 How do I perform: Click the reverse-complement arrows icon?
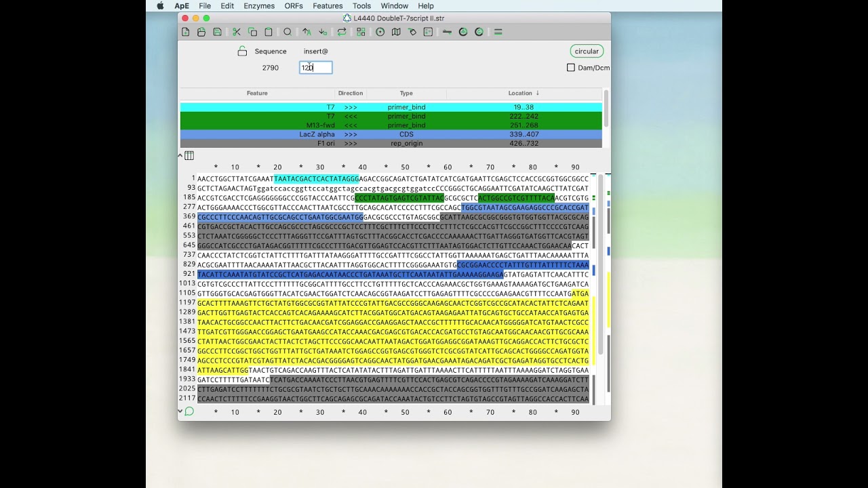pyautogui.click(x=342, y=32)
